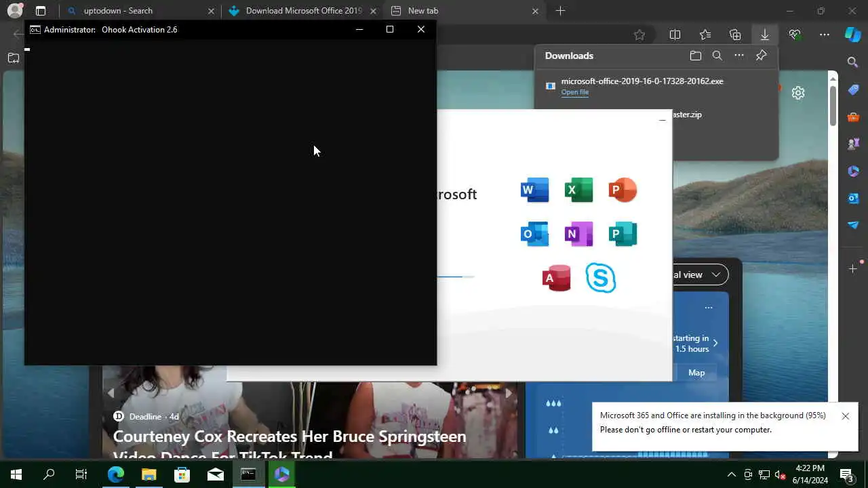This screenshot has height=488, width=868.
Task: Click the Excel icon in Office installer
Action: point(578,190)
